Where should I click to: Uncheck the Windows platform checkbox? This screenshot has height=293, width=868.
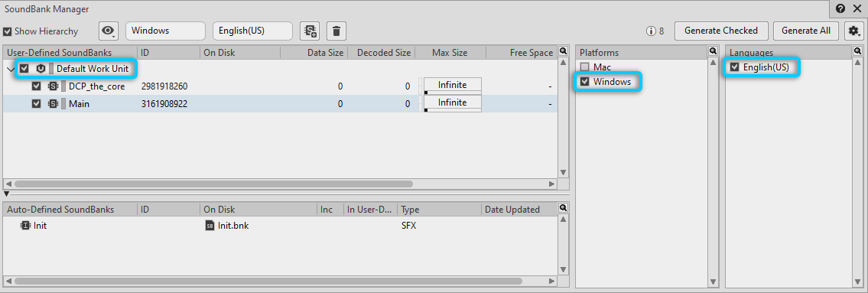(584, 82)
